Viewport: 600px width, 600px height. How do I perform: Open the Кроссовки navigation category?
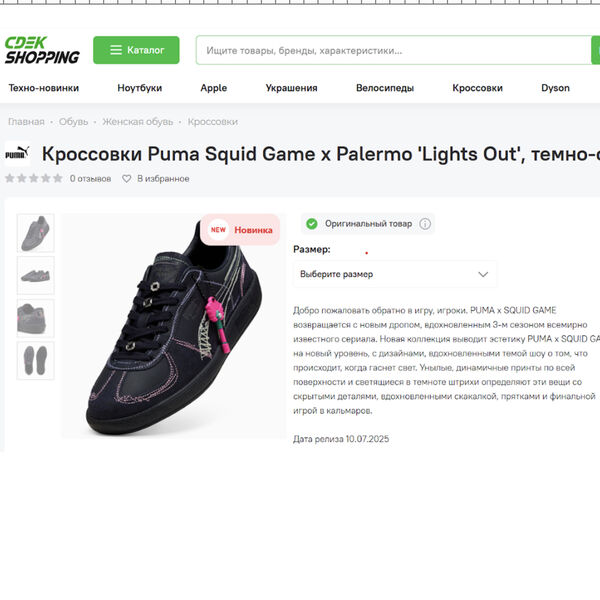pyautogui.click(x=478, y=88)
